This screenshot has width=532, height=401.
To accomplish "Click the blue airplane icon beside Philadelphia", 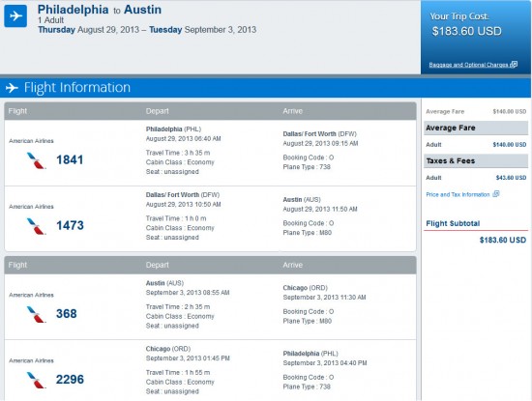I will coord(15,15).
